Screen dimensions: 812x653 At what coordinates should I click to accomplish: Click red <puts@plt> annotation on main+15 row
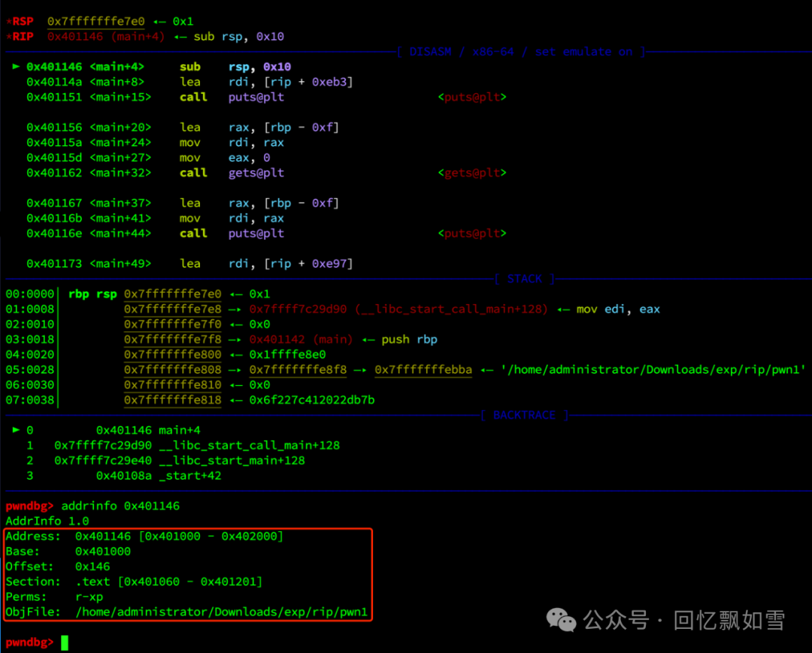point(471,97)
